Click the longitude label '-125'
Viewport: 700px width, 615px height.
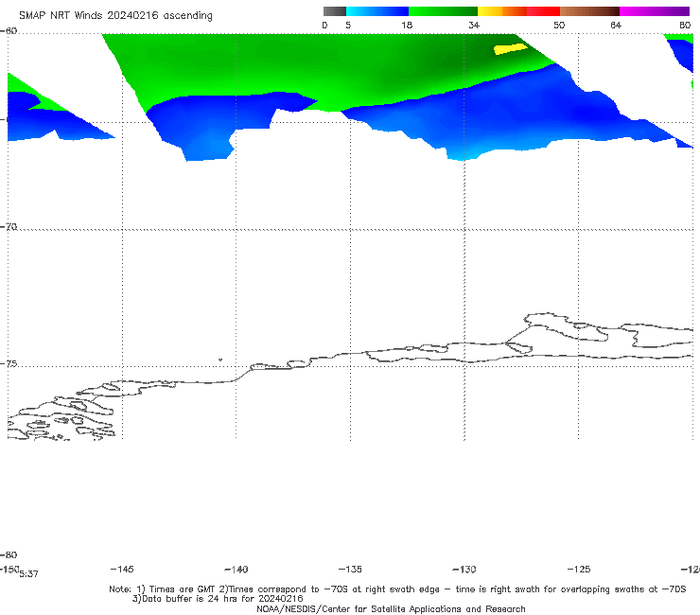pyautogui.click(x=579, y=569)
